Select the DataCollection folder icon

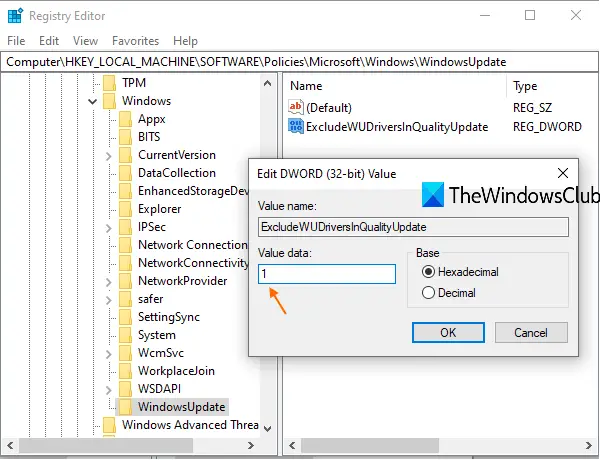click(126, 173)
